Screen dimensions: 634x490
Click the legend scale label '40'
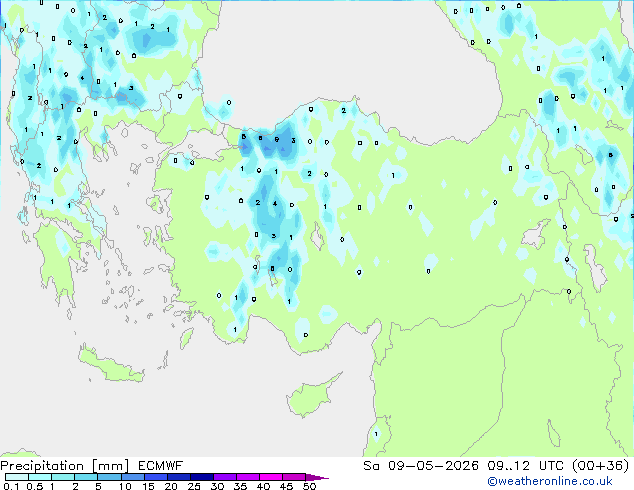coord(263,486)
